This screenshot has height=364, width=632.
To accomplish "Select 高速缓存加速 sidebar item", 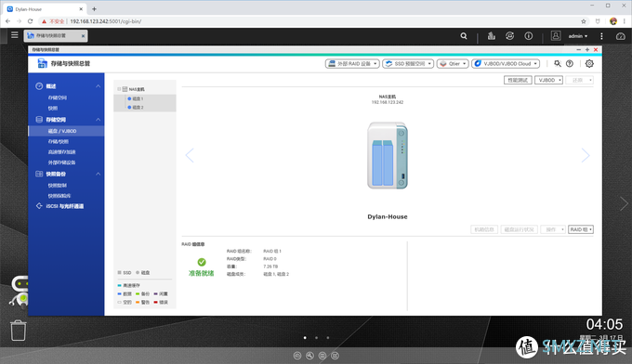I will click(x=61, y=151).
